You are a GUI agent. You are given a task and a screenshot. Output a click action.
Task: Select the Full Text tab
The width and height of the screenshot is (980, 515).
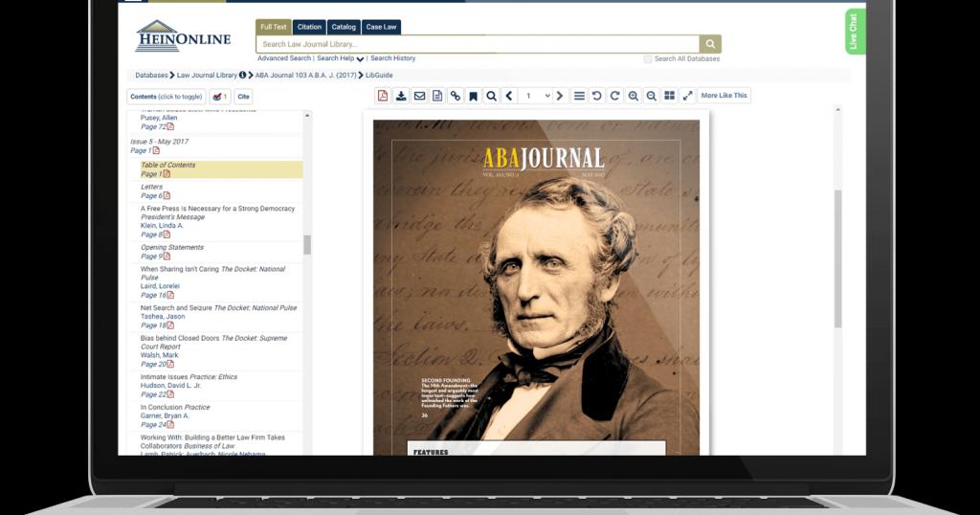pos(273,27)
